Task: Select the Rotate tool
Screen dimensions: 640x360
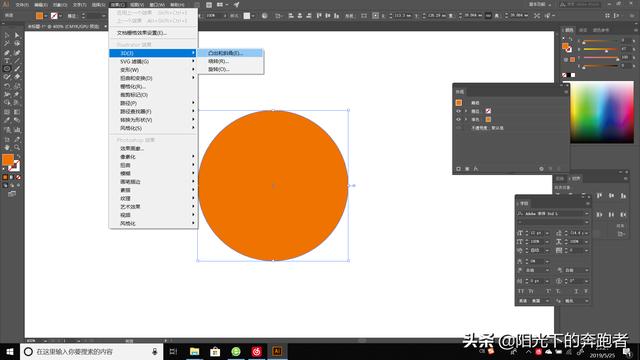Action: [7, 86]
